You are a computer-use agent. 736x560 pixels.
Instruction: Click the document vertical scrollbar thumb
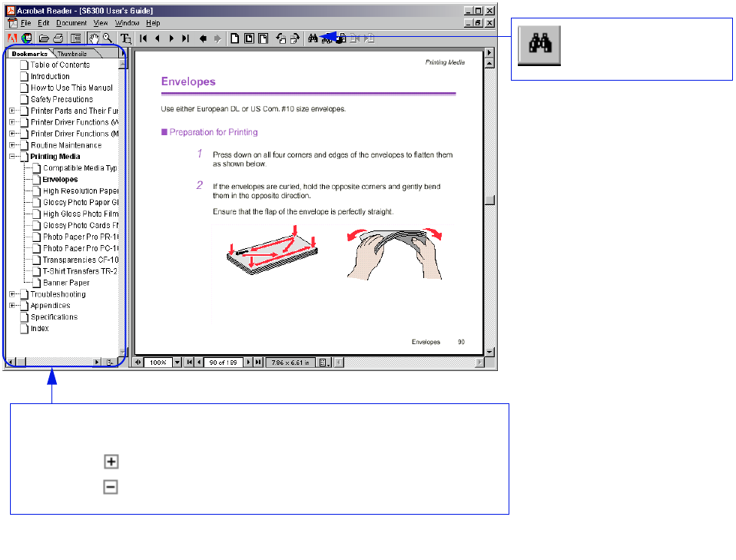click(x=489, y=200)
